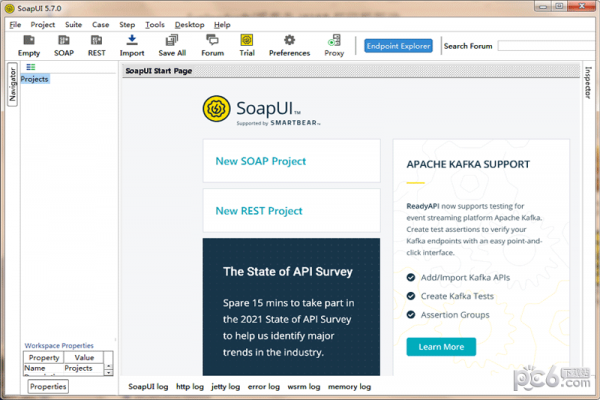Click into the Search Forum field

coord(548,46)
